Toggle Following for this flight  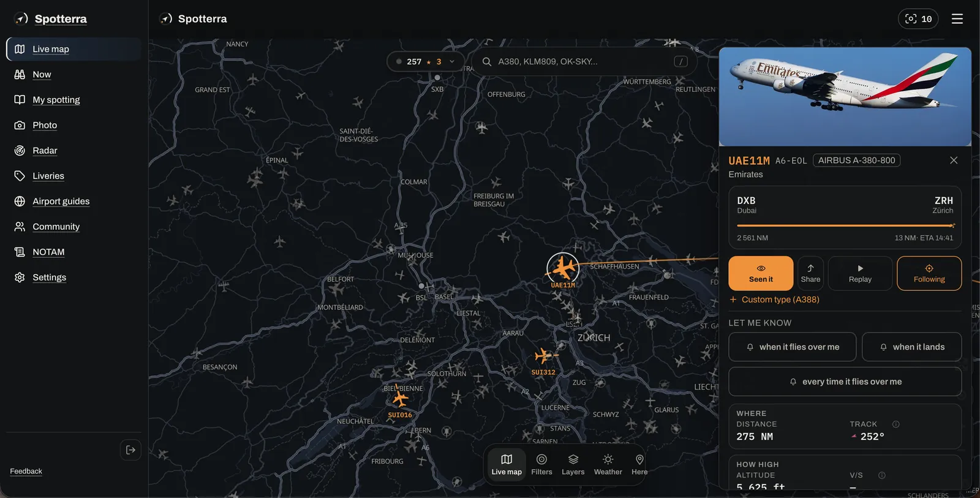pos(929,273)
